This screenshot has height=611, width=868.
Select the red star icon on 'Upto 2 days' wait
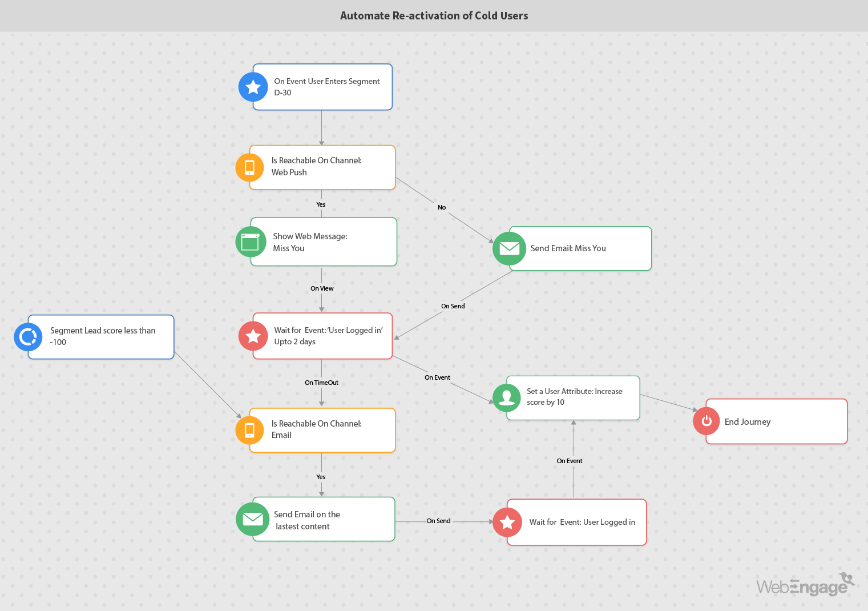[253, 336]
